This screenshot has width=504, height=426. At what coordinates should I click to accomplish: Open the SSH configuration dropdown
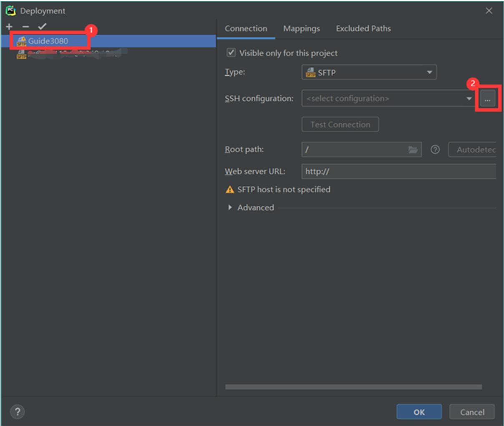tap(387, 99)
